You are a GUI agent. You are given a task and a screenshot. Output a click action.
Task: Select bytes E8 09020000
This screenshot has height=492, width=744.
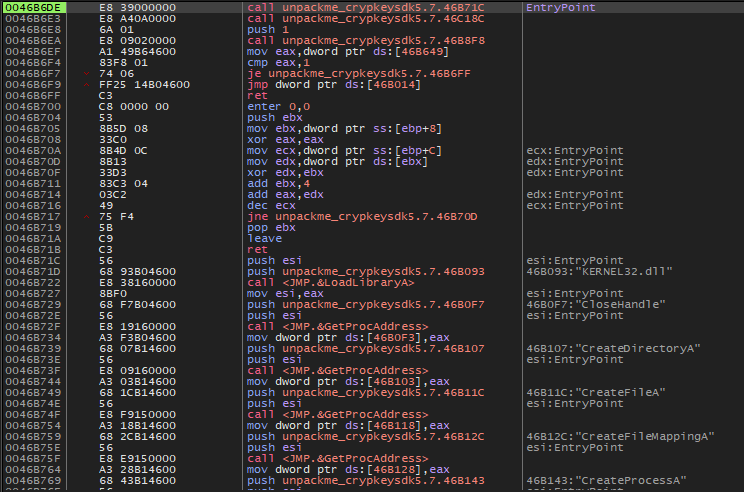tap(138, 40)
